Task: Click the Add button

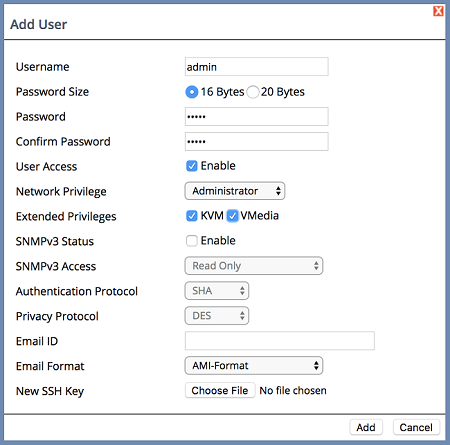Action: (x=366, y=427)
